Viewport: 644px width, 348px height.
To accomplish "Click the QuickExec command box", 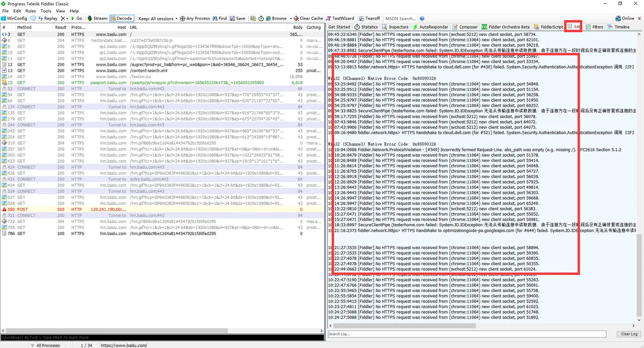I will [162, 337].
